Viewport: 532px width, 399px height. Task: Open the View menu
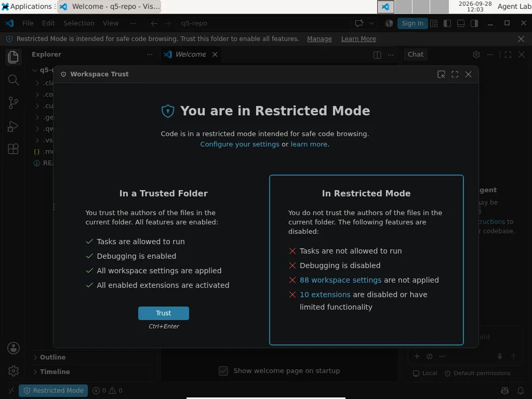pyautogui.click(x=111, y=23)
